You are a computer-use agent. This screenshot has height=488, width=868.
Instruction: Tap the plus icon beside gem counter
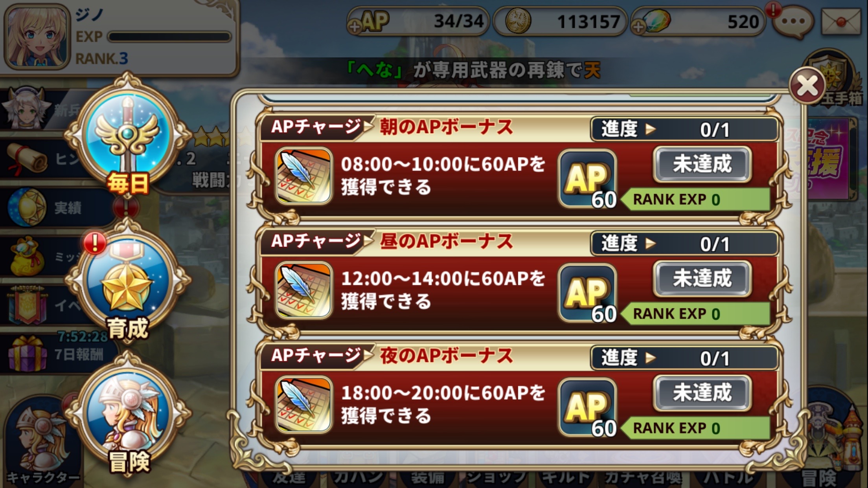[x=639, y=27]
